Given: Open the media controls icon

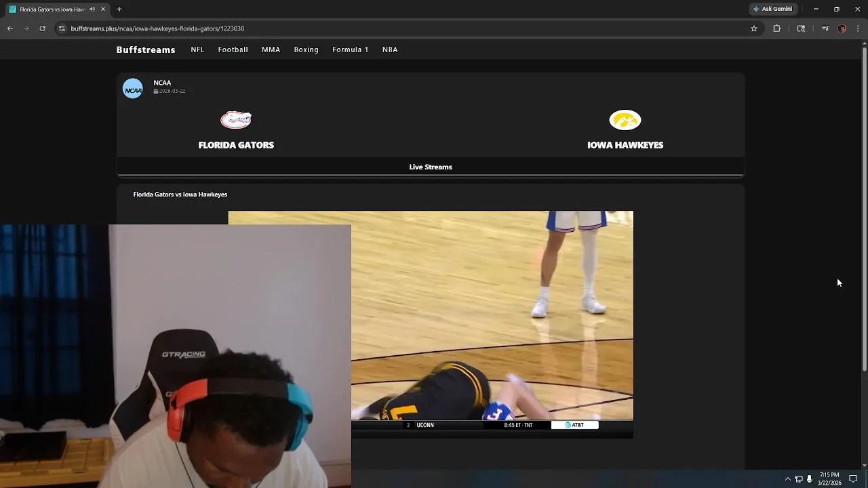Looking at the screenshot, I should (x=825, y=28).
